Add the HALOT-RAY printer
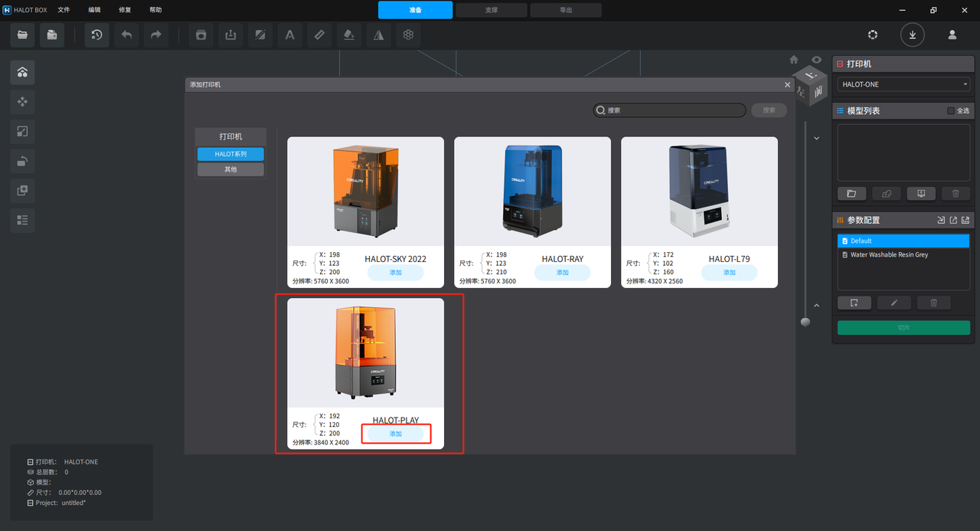 562,273
